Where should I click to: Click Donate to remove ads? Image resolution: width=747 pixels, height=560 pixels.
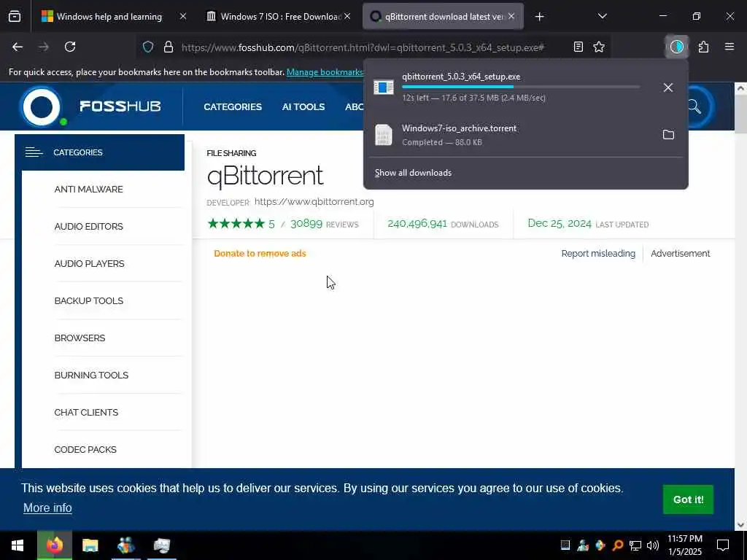coord(260,253)
